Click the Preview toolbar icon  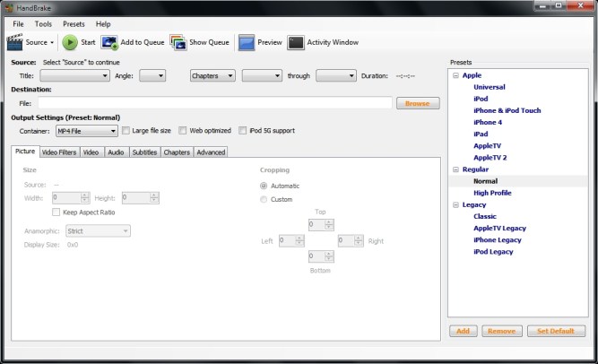click(247, 42)
